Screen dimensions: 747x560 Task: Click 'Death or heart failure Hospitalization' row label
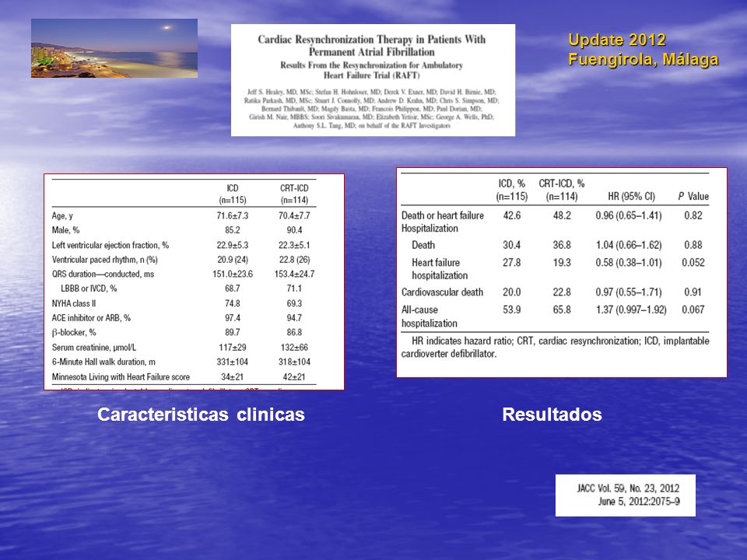pyautogui.click(x=443, y=222)
